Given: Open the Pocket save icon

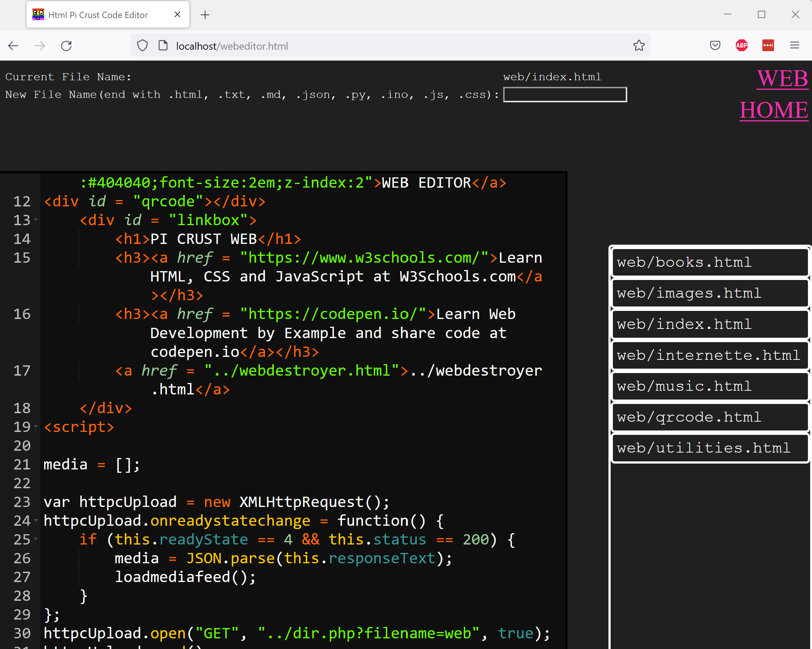Looking at the screenshot, I should point(715,46).
